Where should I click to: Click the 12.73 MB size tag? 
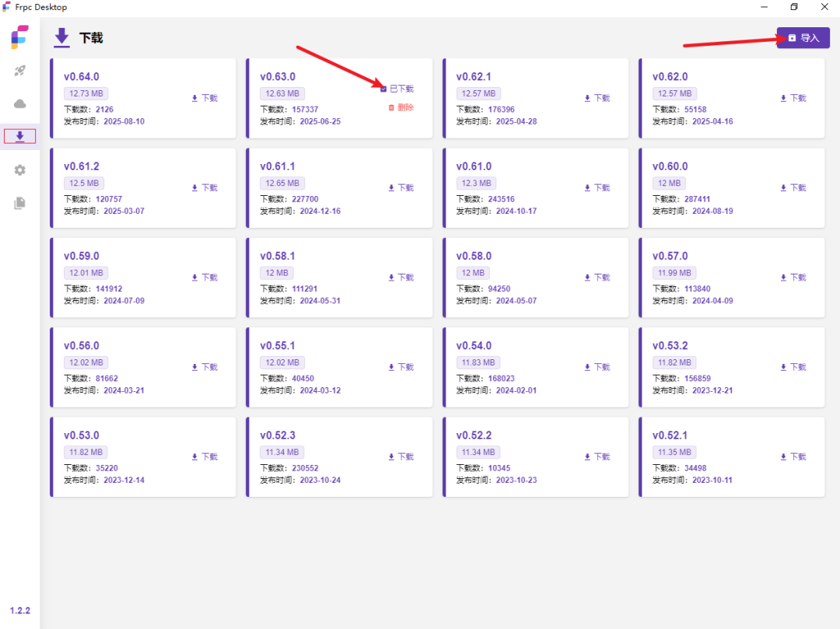click(86, 93)
